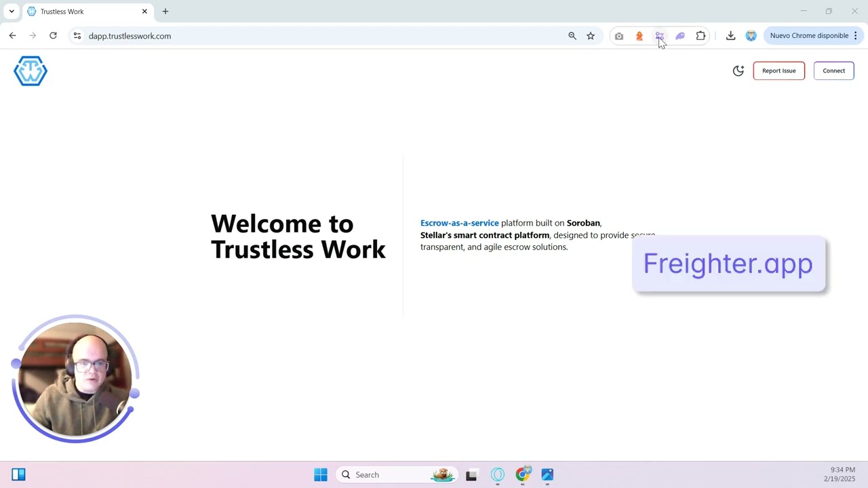
Task: Open the purple key wallet extension
Action: [659, 36]
